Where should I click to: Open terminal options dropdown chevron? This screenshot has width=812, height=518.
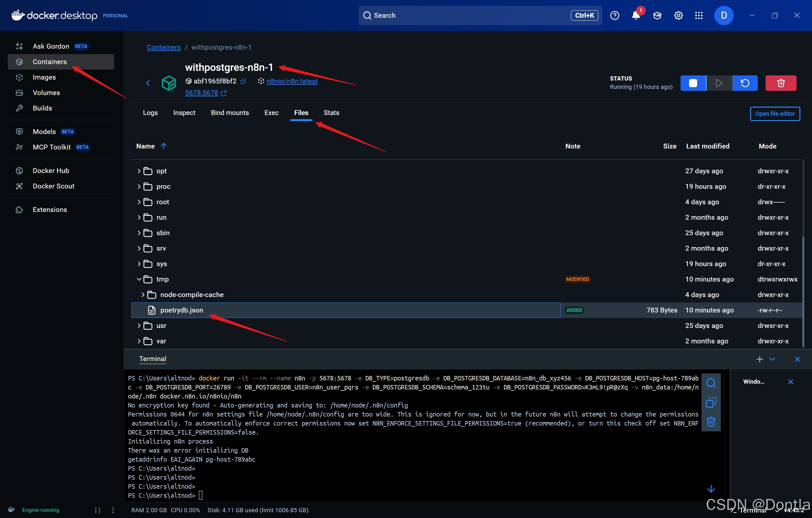(772, 359)
